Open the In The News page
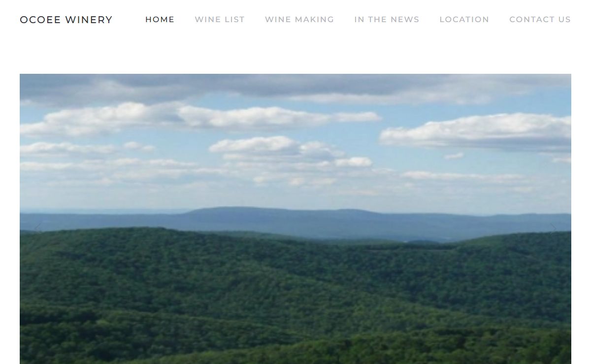The image size is (591, 364). 387,20
